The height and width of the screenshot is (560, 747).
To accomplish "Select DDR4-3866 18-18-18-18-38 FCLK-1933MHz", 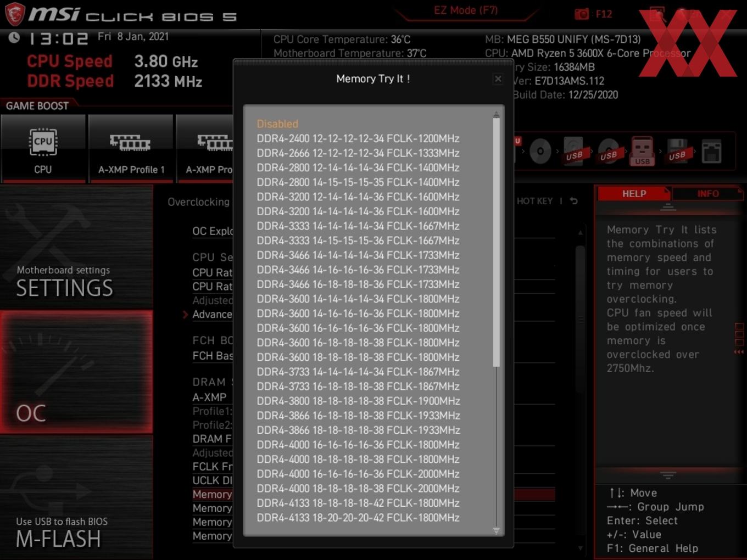I will click(x=358, y=430).
